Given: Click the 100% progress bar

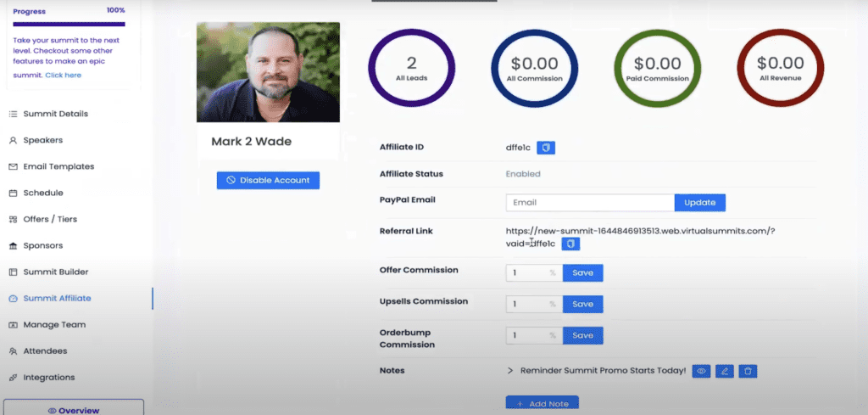Looking at the screenshot, I should (x=70, y=24).
